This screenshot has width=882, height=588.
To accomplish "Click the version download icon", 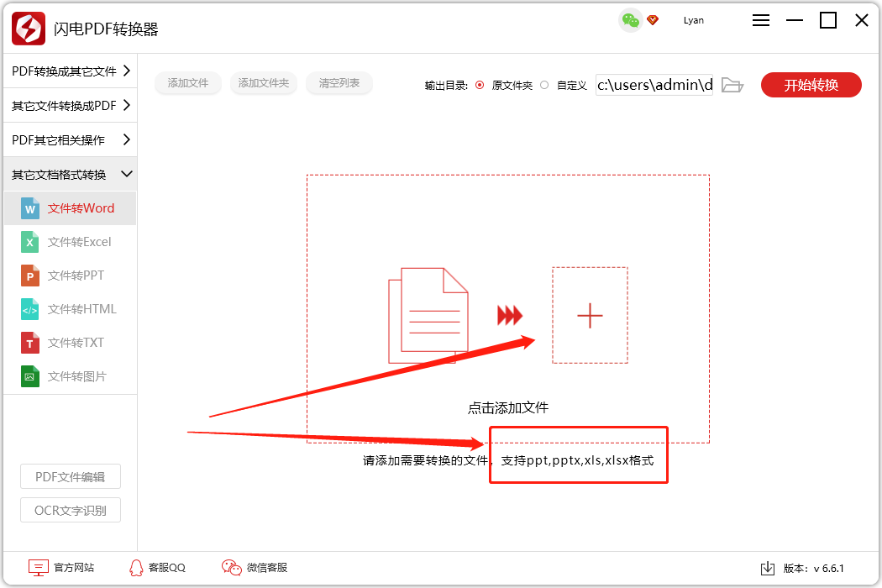I will [x=767, y=569].
